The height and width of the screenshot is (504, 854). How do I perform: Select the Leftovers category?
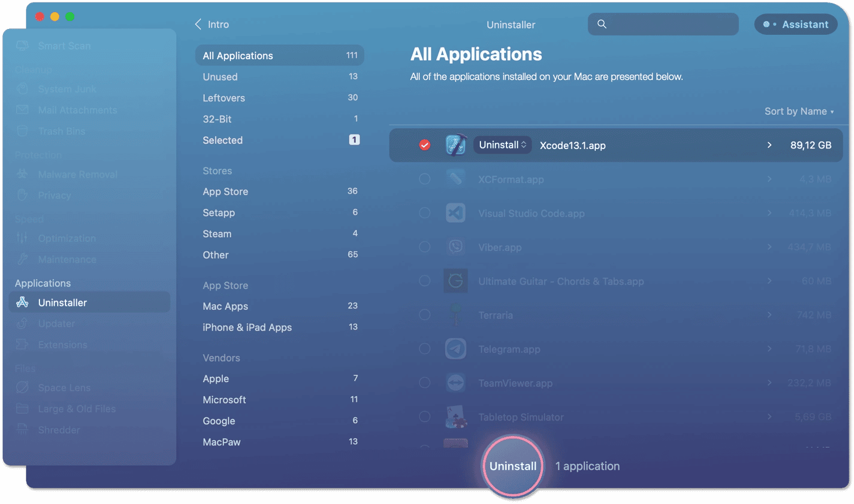(x=280, y=98)
